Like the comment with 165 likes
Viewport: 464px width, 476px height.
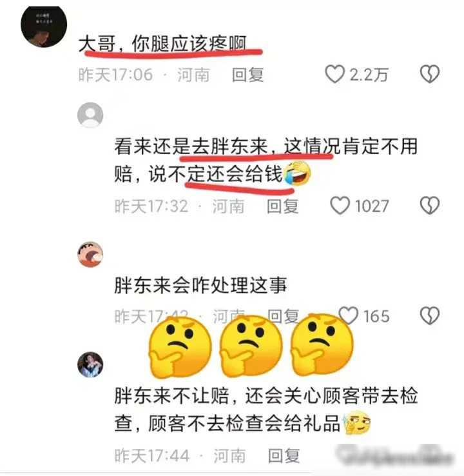(x=348, y=315)
